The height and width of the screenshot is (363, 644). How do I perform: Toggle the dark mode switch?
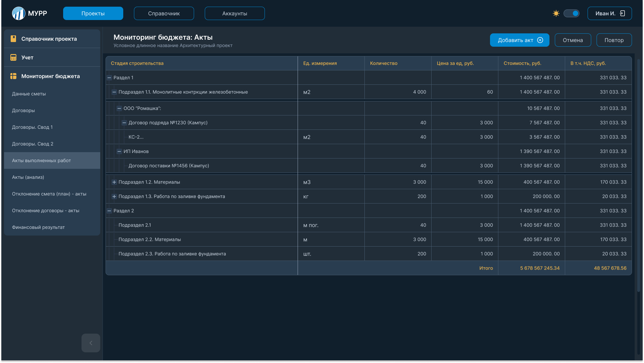click(572, 13)
